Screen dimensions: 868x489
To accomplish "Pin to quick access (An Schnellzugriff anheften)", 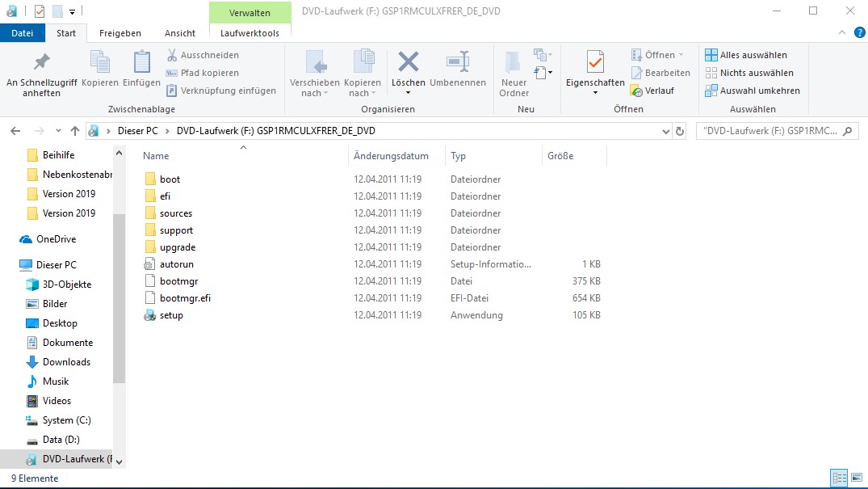I will [x=41, y=74].
